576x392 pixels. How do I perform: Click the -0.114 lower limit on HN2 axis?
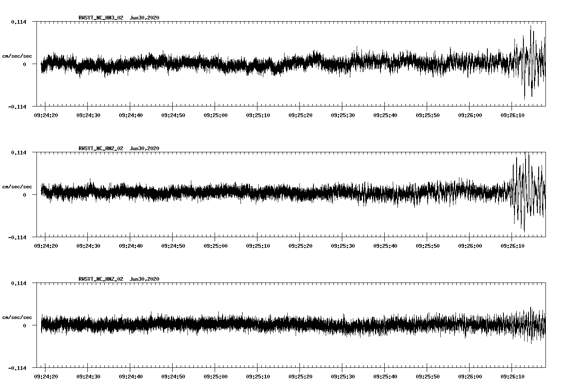pyautogui.click(x=17, y=237)
